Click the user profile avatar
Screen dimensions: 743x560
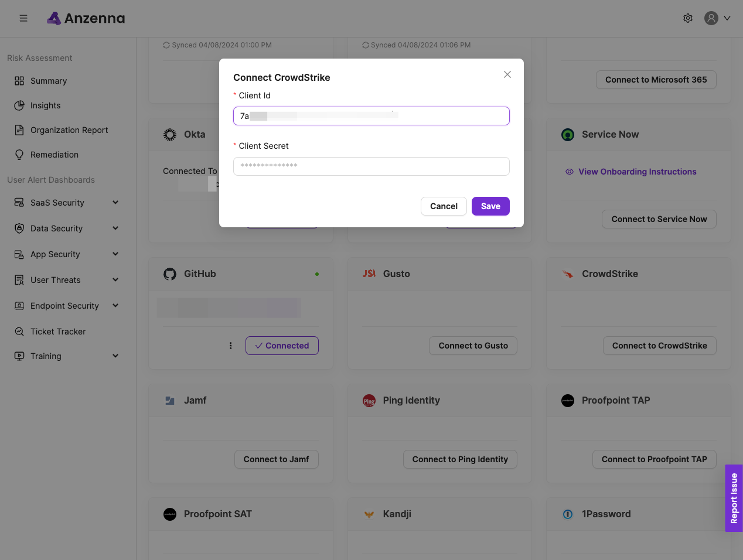point(711,18)
